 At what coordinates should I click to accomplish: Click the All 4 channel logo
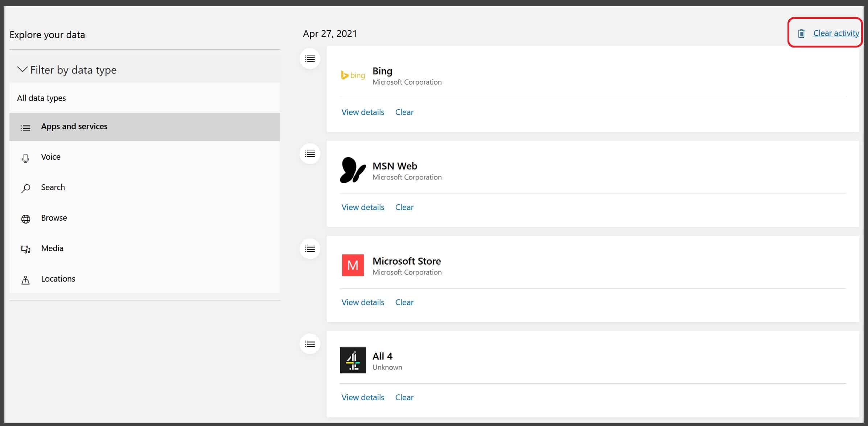tap(353, 360)
